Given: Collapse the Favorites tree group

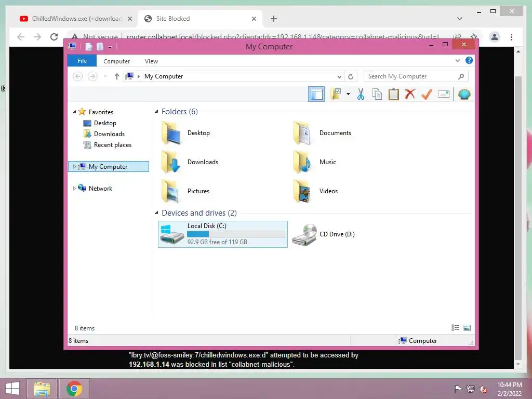Looking at the screenshot, I should pos(74,112).
